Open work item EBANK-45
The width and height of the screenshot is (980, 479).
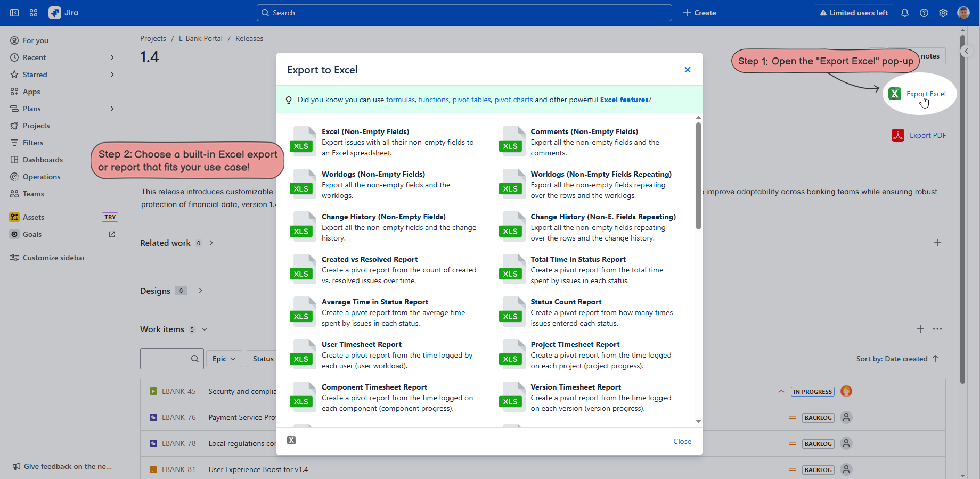pyautogui.click(x=178, y=391)
